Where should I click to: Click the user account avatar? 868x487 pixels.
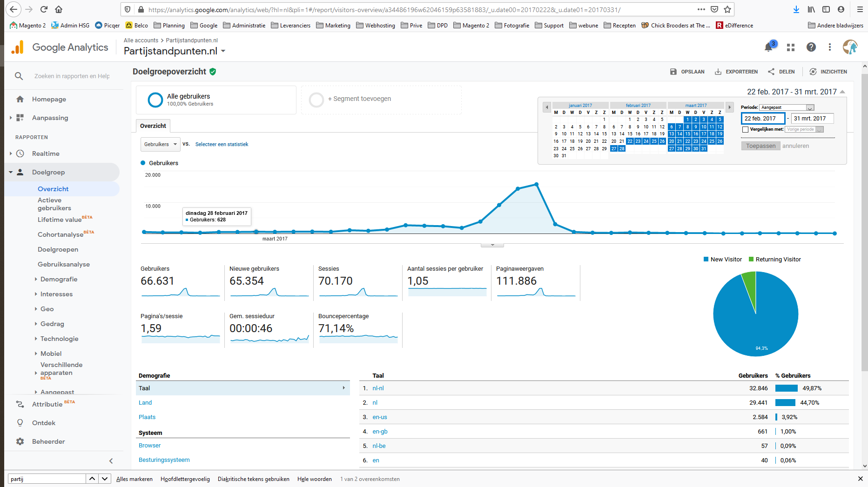click(x=850, y=47)
